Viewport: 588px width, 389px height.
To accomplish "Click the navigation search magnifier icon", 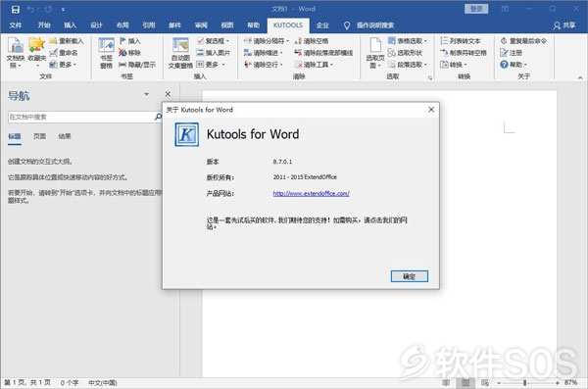I will 158,117.
